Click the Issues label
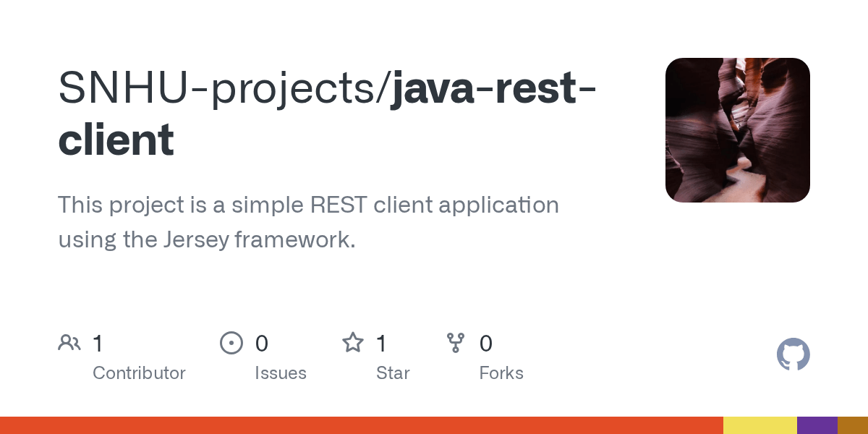The image size is (868, 434). (x=281, y=373)
